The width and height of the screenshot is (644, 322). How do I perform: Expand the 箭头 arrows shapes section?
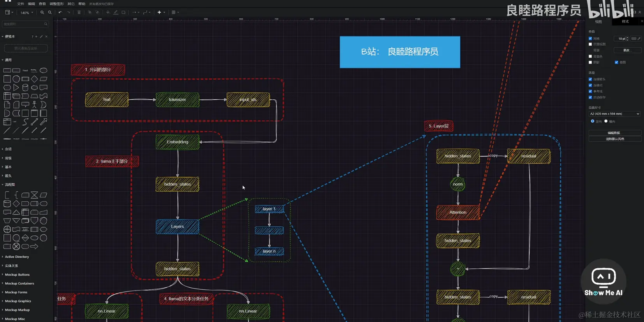point(7,176)
